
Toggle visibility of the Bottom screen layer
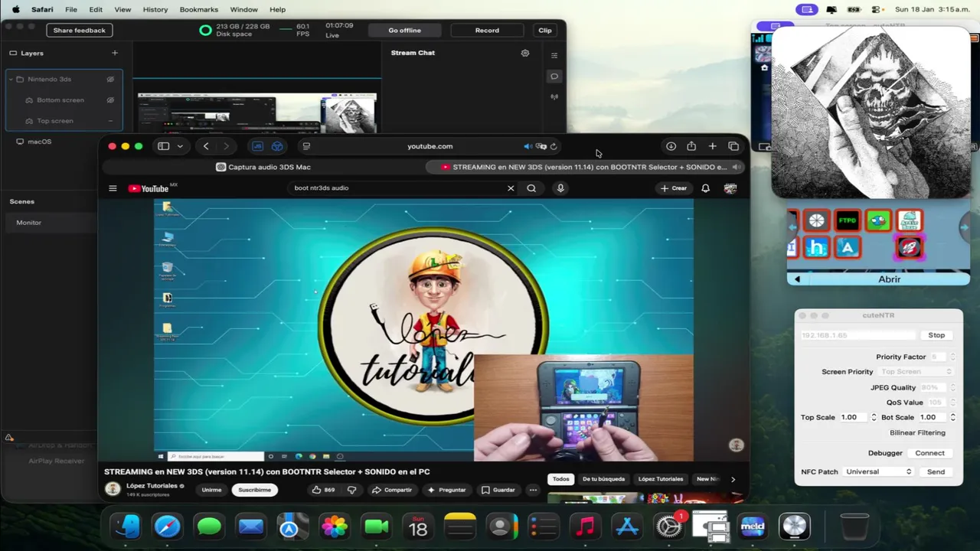coord(110,99)
